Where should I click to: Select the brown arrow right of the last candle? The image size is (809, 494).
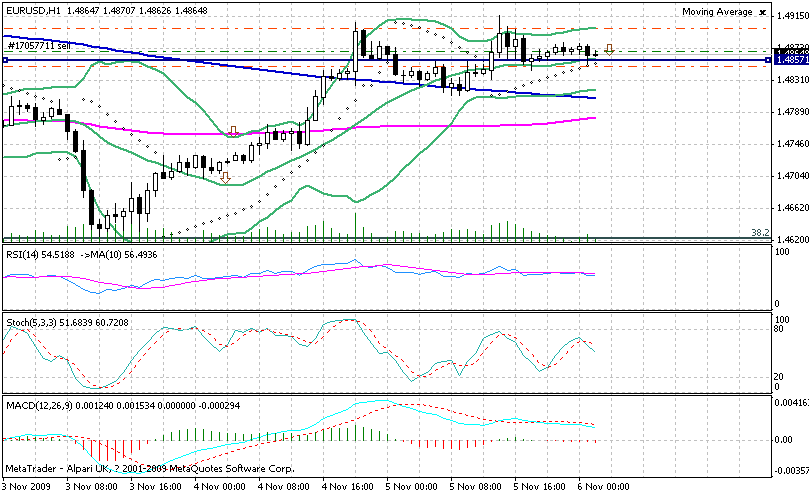coord(609,50)
